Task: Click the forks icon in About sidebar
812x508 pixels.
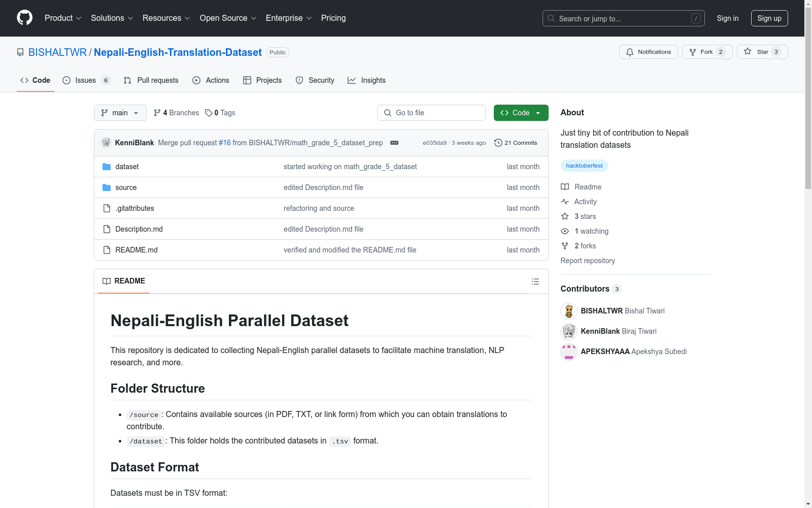Action: (x=565, y=246)
